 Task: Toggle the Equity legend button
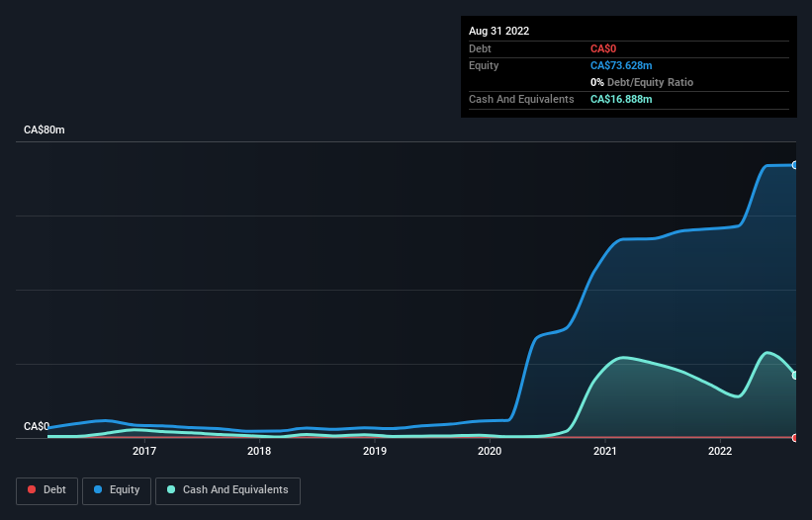pos(117,490)
